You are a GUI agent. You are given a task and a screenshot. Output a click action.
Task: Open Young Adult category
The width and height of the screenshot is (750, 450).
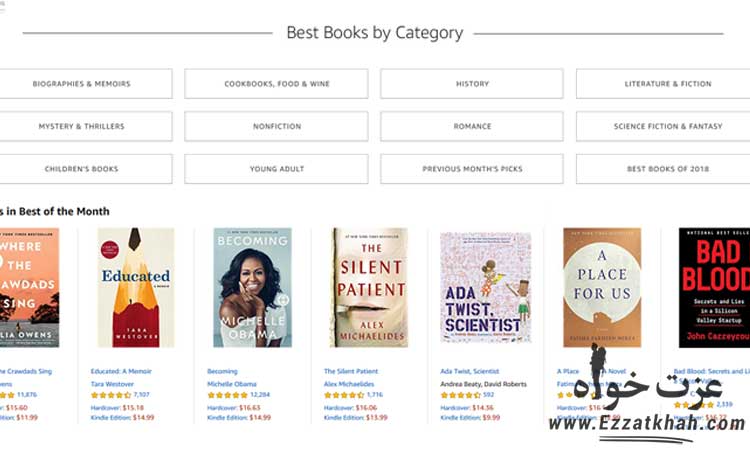point(276,169)
